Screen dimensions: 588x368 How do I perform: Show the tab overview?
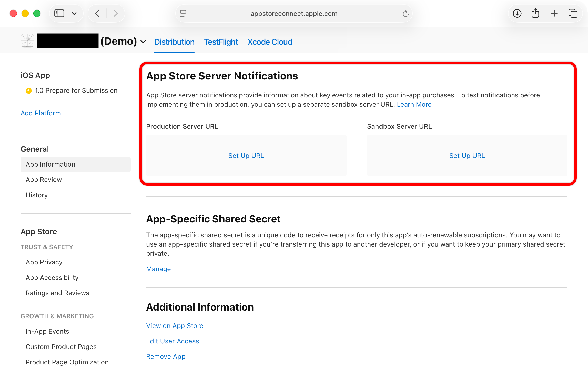pos(573,13)
